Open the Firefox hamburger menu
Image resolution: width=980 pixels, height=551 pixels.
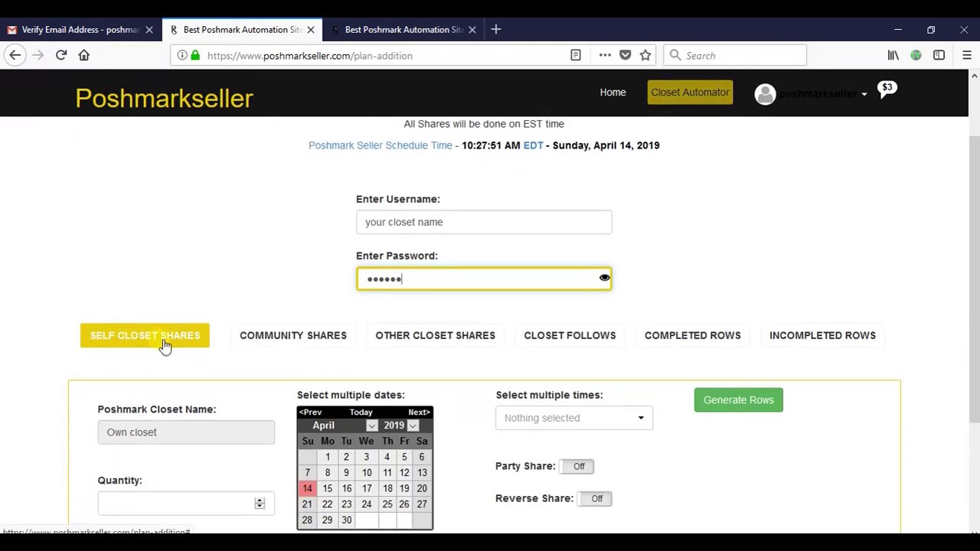(966, 55)
